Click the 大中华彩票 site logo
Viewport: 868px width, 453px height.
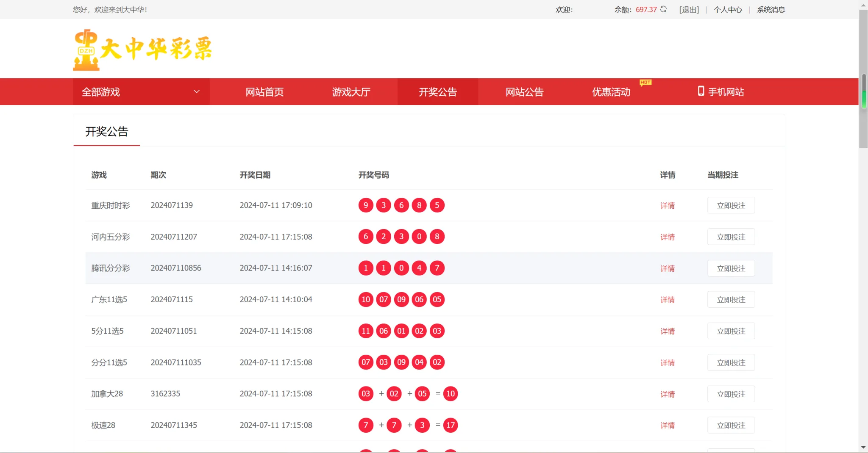point(142,48)
